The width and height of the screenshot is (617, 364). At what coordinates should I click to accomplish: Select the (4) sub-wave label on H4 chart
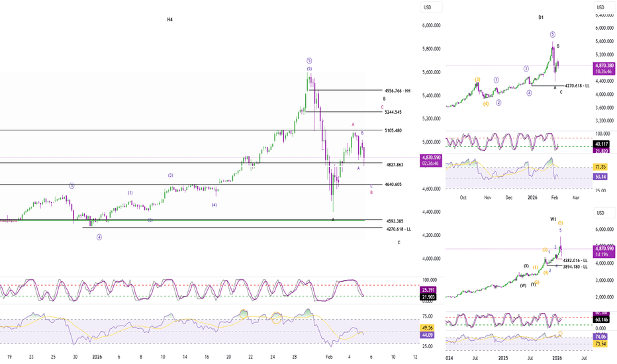[214, 205]
